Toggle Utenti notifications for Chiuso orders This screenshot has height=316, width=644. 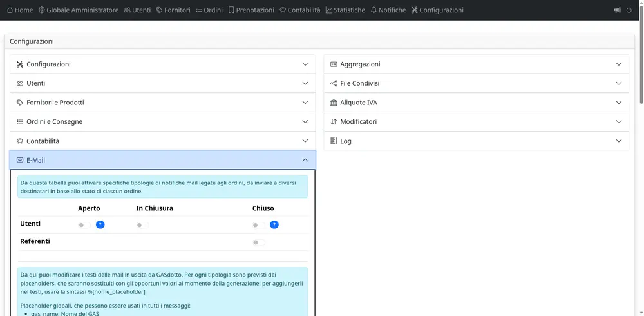[x=258, y=225]
